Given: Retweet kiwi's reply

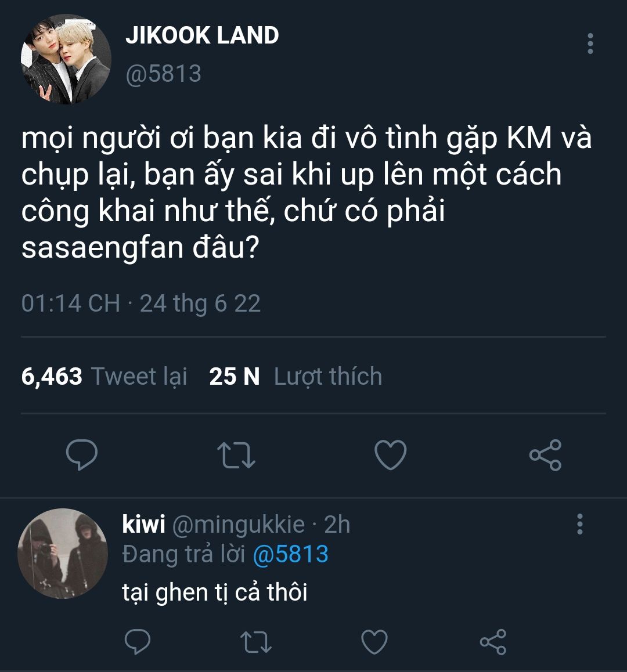Looking at the screenshot, I should coord(256,642).
